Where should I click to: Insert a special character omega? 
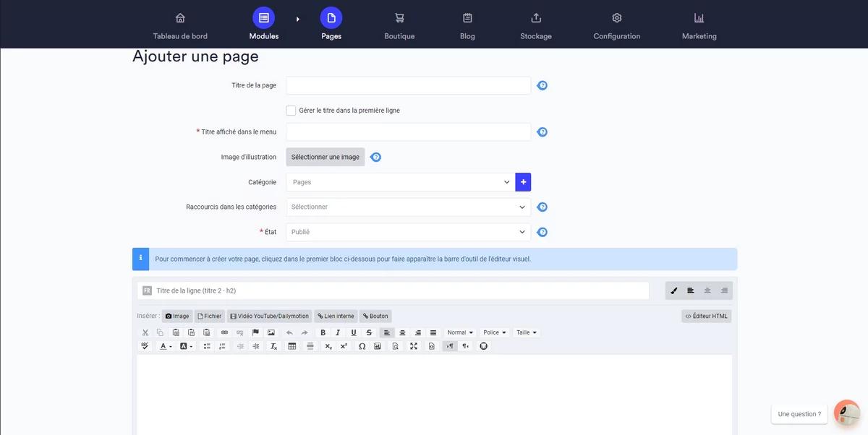(362, 346)
